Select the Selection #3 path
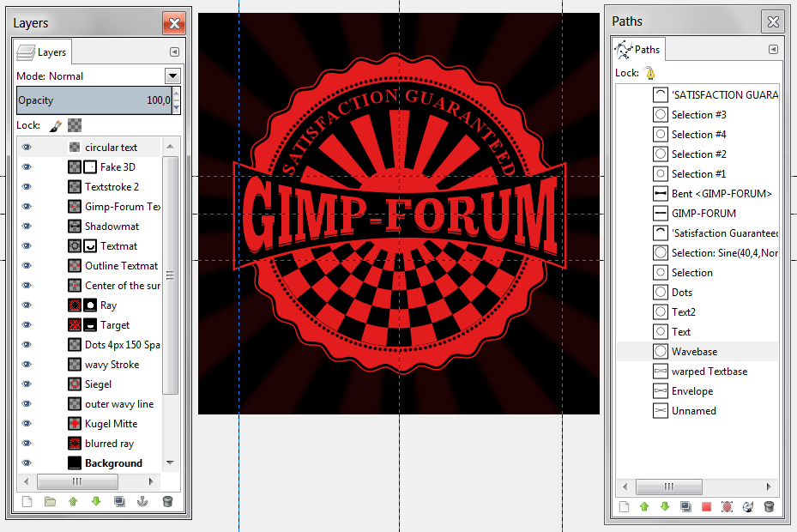 point(697,114)
